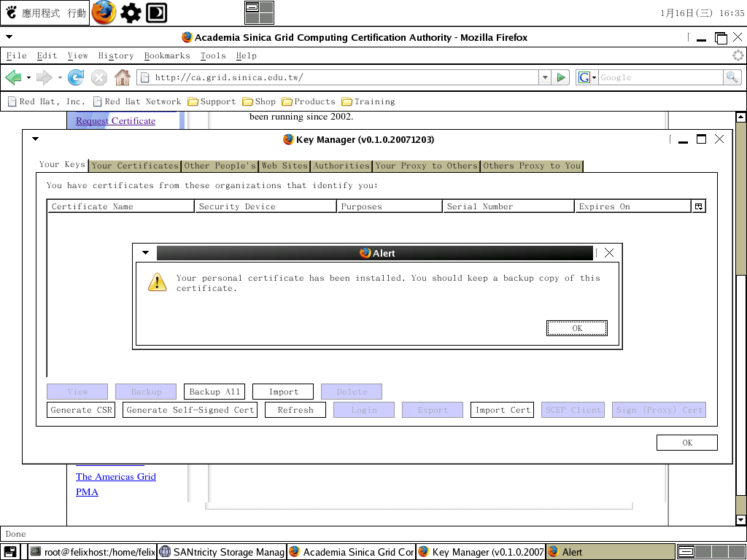Open the Google search engine selector

[x=587, y=77]
